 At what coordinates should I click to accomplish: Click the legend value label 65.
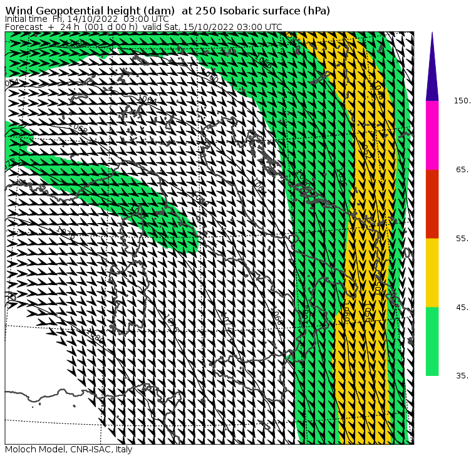[463, 169]
